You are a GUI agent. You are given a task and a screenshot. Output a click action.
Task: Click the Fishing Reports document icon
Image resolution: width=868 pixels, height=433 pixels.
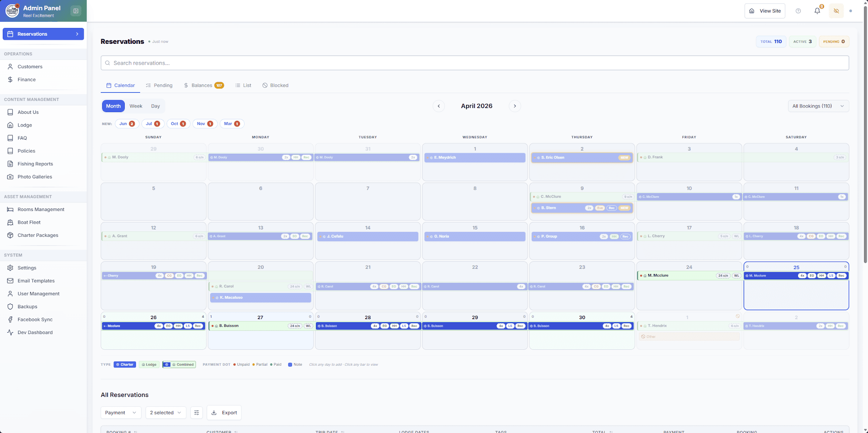(x=10, y=164)
